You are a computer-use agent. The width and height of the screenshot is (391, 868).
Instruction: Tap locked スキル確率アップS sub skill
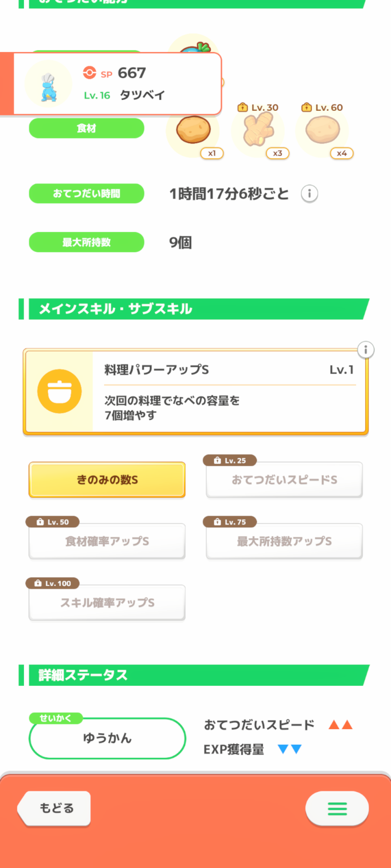pos(107,602)
